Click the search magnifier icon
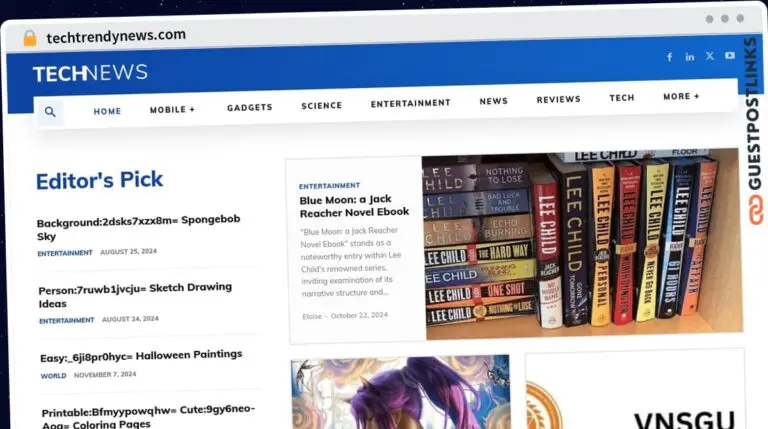Viewport: 768px width, 429px height. pyautogui.click(x=50, y=112)
